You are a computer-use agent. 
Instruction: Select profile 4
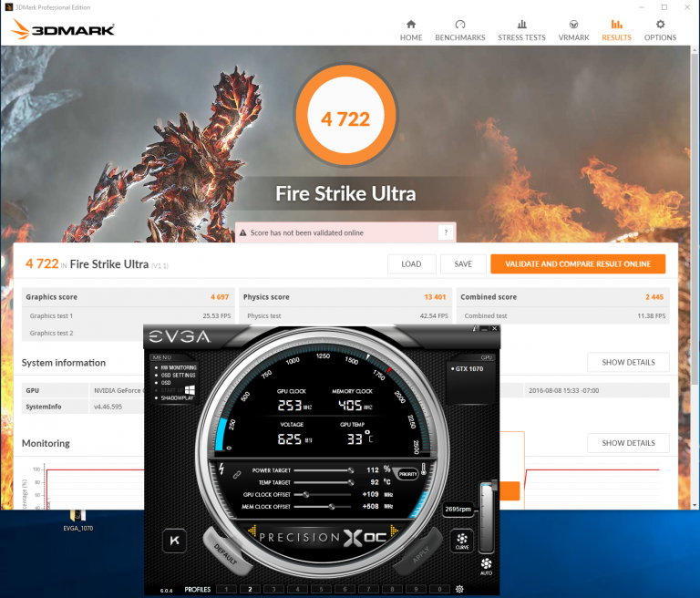pyautogui.click(x=297, y=590)
